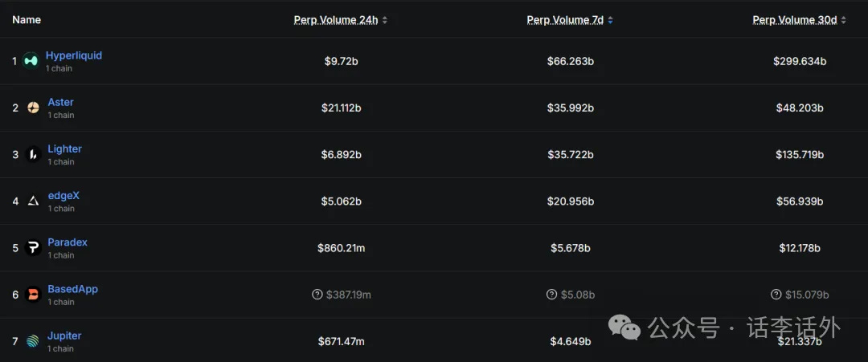The image size is (868, 362).
Task: Open the Jupiter protocol link
Action: 64,336
